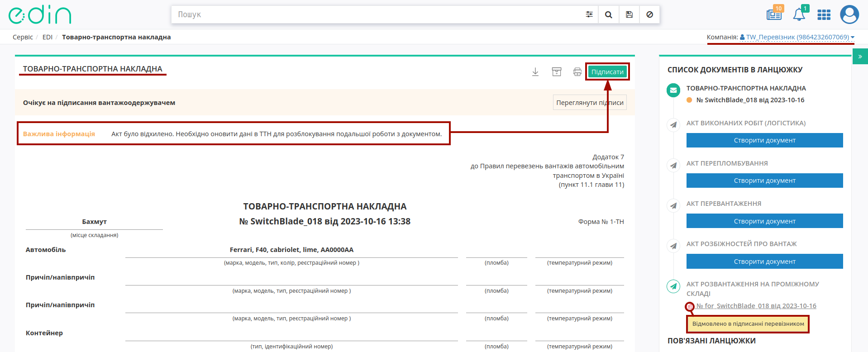
Task: Click the Акт розвантаження на проміжному складі title
Action: tap(753, 289)
